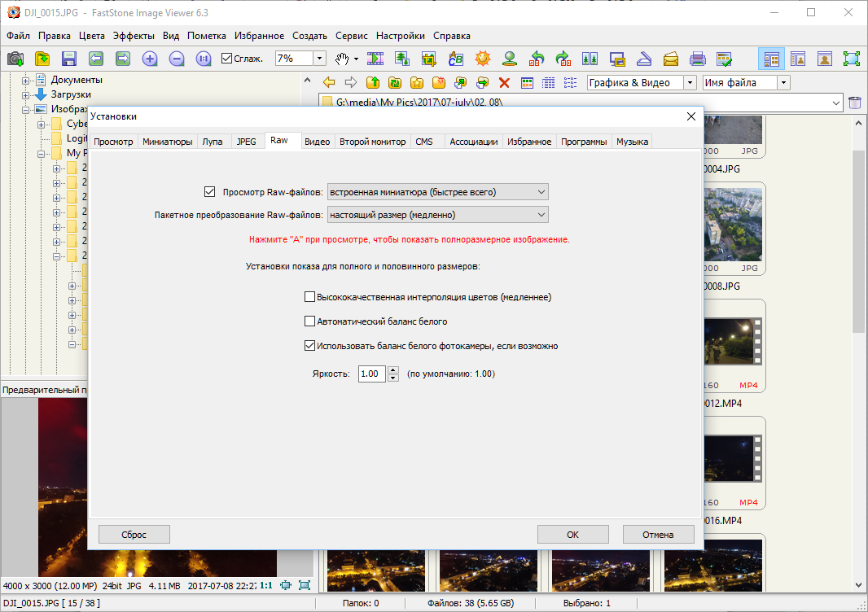Click the scanner acquire icon

(643, 59)
